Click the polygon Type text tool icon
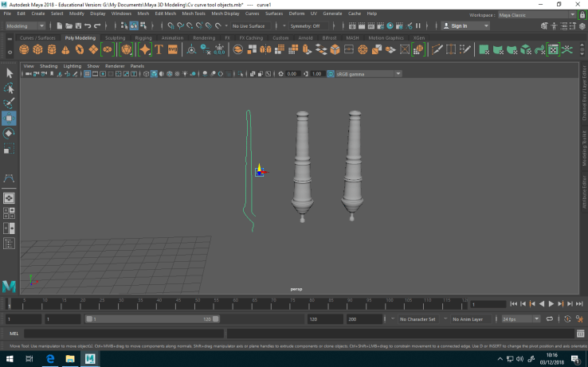 point(159,49)
